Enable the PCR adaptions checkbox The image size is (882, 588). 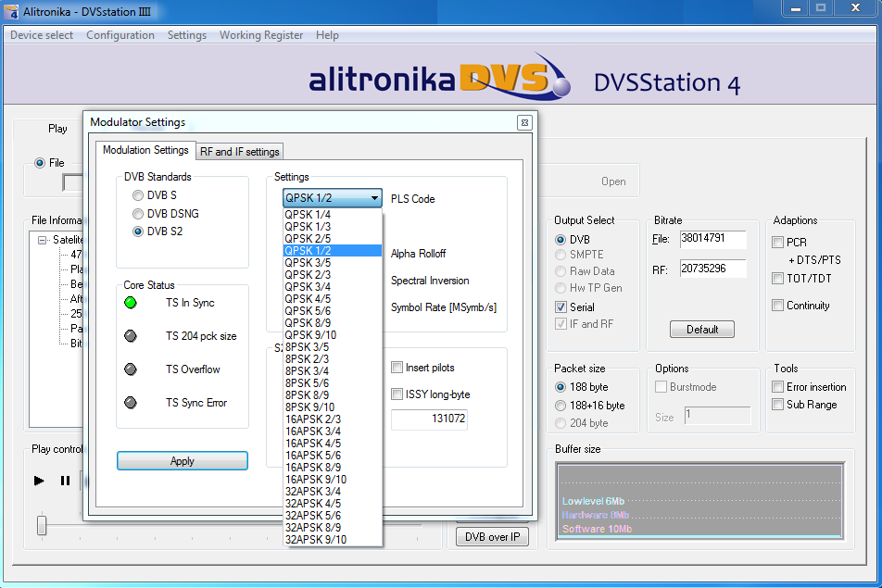pos(778,243)
